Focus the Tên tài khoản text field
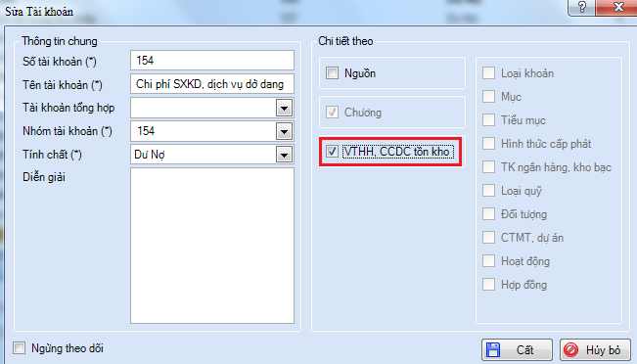The height and width of the screenshot is (364, 637). 212,84
